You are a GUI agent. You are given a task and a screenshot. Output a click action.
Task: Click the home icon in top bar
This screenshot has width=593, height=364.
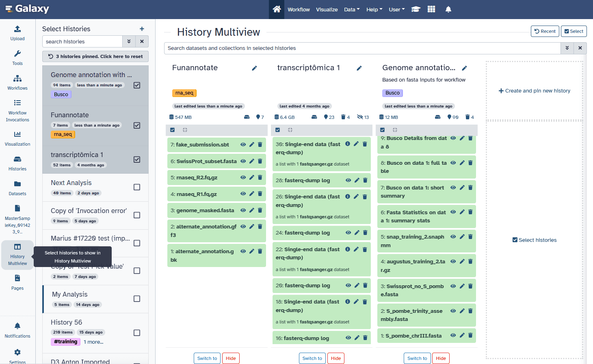click(277, 9)
